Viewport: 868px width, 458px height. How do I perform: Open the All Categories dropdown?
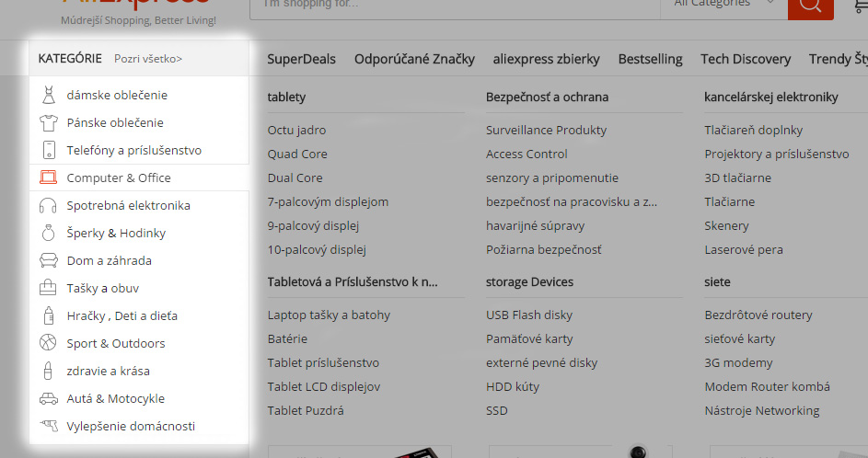[x=724, y=6]
